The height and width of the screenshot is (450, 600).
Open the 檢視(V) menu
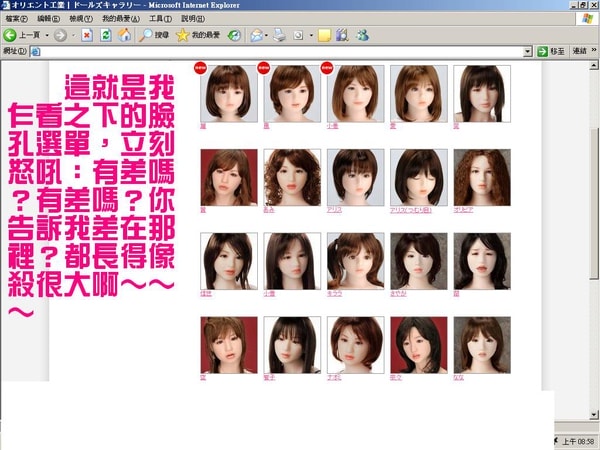(x=81, y=18)
